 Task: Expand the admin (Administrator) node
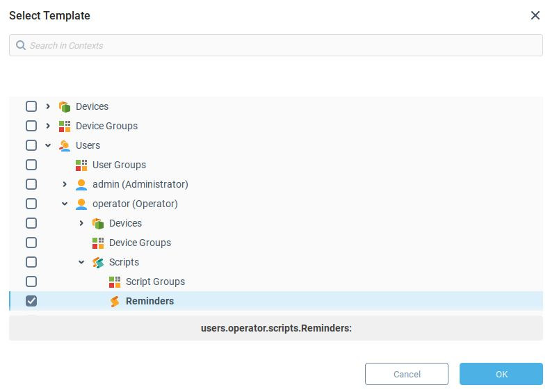pyautogui.click(x=65, y=184)
